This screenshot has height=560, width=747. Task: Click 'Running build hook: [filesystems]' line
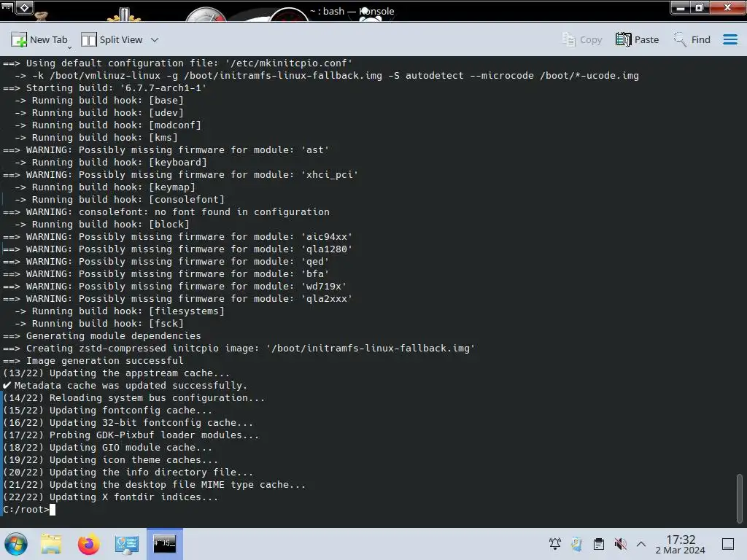[120, 311]
